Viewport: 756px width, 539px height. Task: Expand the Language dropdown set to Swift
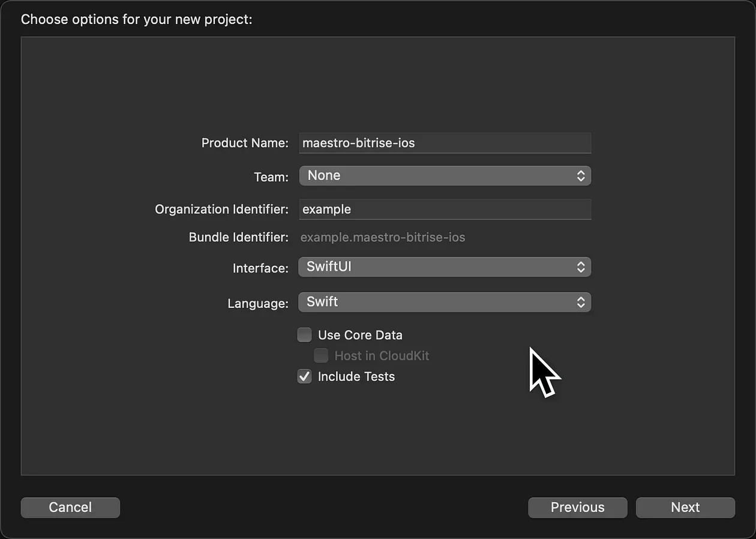(444, 303)
